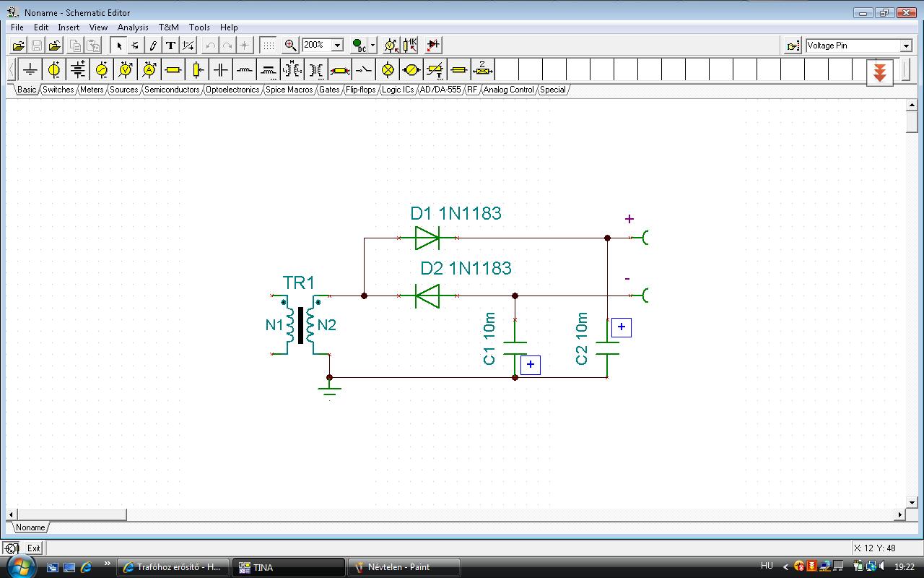
Task: Open the Tools menu
Action: (199, 27)
